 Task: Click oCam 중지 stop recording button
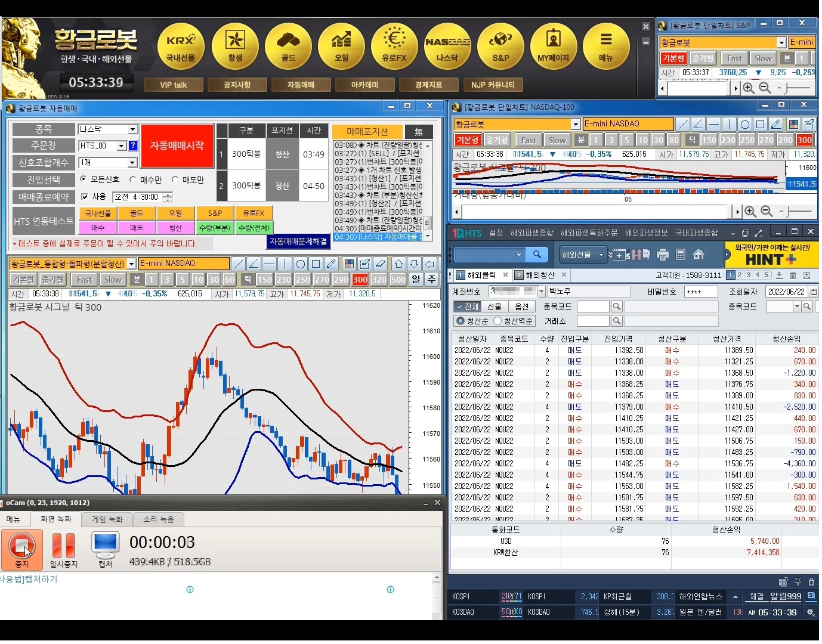tap(21, 549)
